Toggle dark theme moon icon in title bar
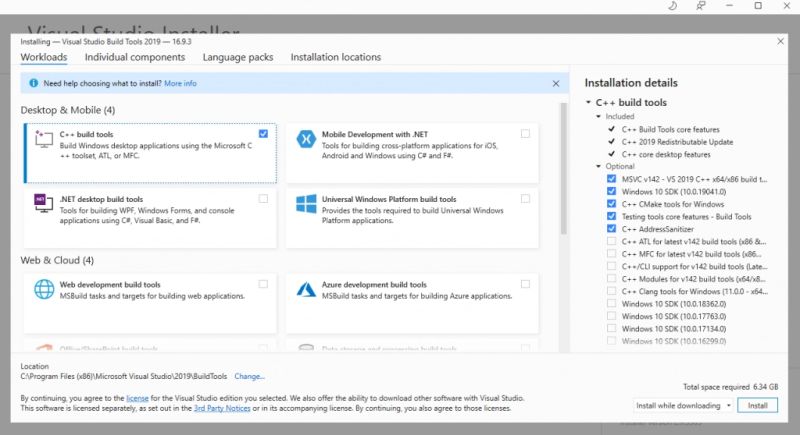Viewport: 800px width, 435px height. point(672,6)
